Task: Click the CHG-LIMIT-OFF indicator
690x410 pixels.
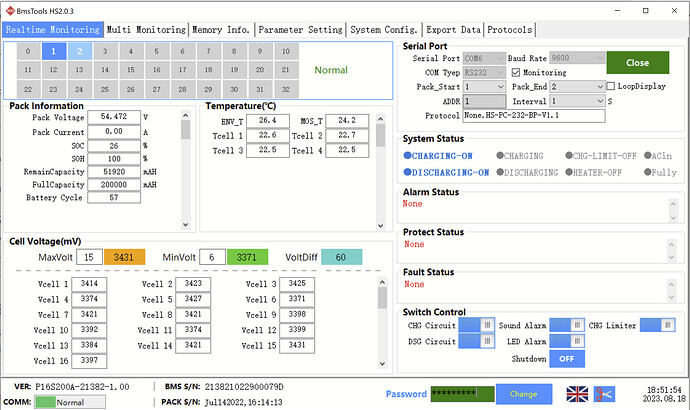Action: click(601, 156)
